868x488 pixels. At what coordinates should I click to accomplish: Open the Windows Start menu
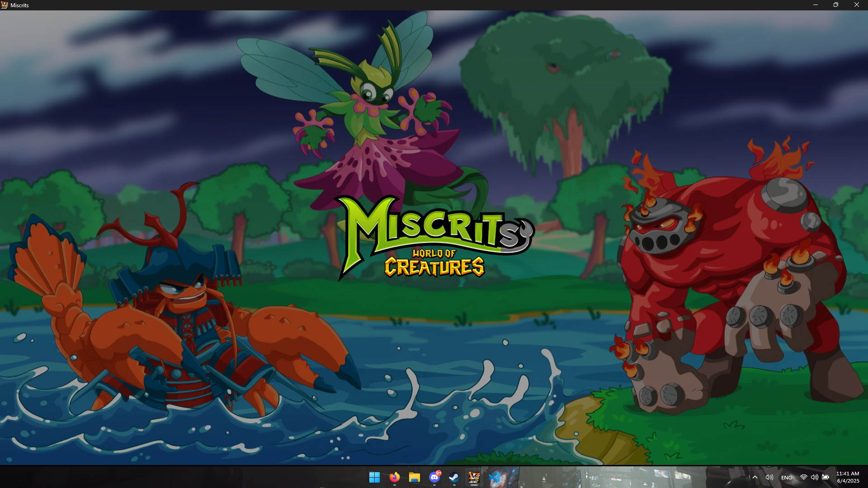pos(374,477)
